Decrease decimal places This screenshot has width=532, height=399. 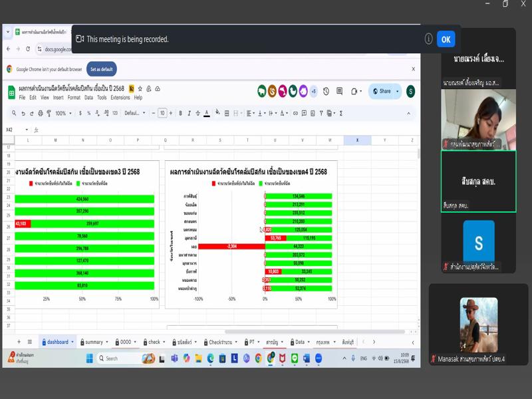pyautogui.click(x=98, y=113)
